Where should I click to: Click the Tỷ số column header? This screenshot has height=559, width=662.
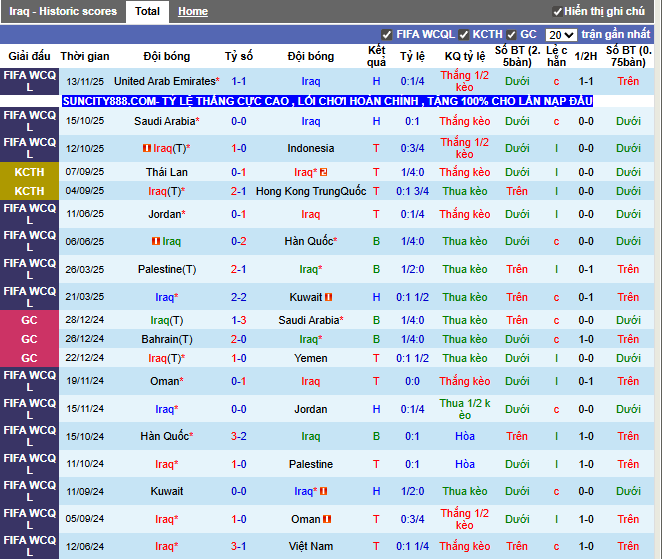pos(239,56)
